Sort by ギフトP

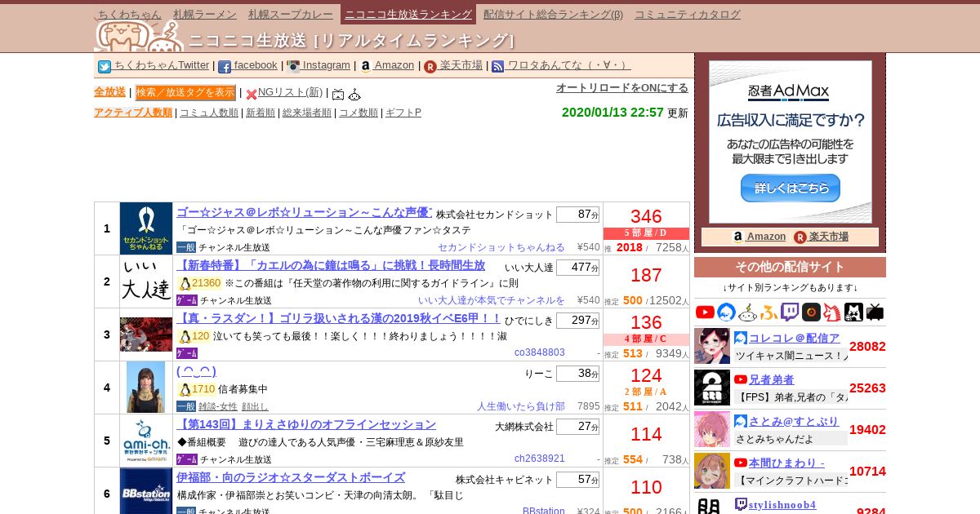403,113
